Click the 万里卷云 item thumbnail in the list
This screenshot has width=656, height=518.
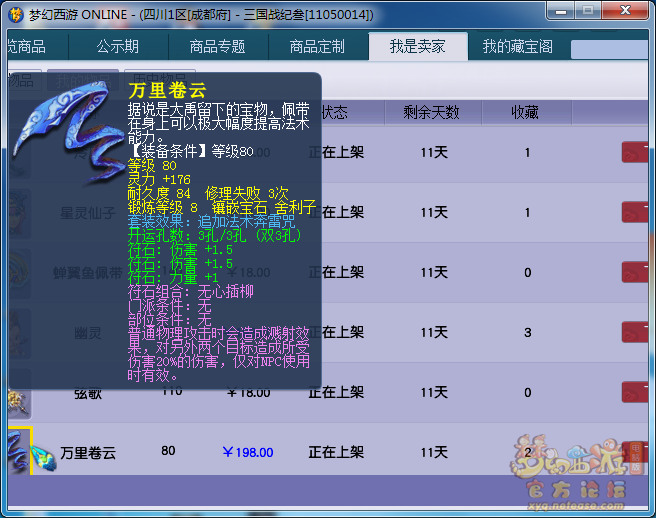(x=19, y=451)
